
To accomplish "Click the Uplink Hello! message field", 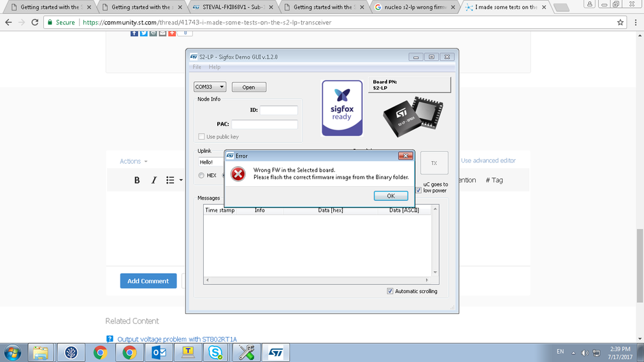I will (x=212, y=162).
